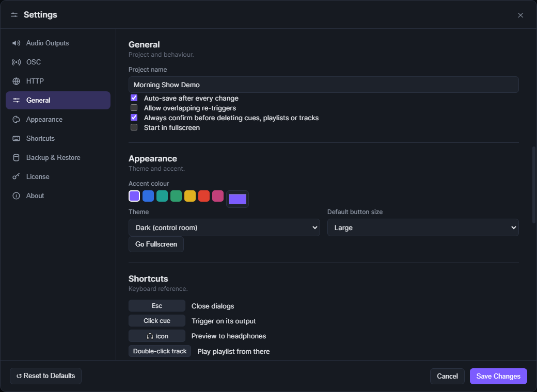Select the Appearance sidebar item
Image resolution: width=537 pixels, height=392 pixels.
click(58, 119)
